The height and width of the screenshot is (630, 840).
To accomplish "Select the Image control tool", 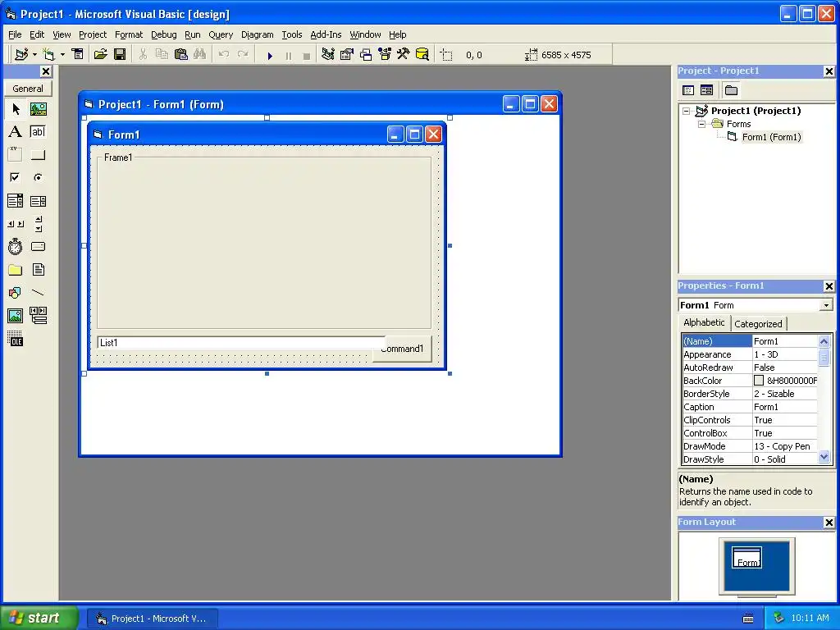I will (16, 316).
